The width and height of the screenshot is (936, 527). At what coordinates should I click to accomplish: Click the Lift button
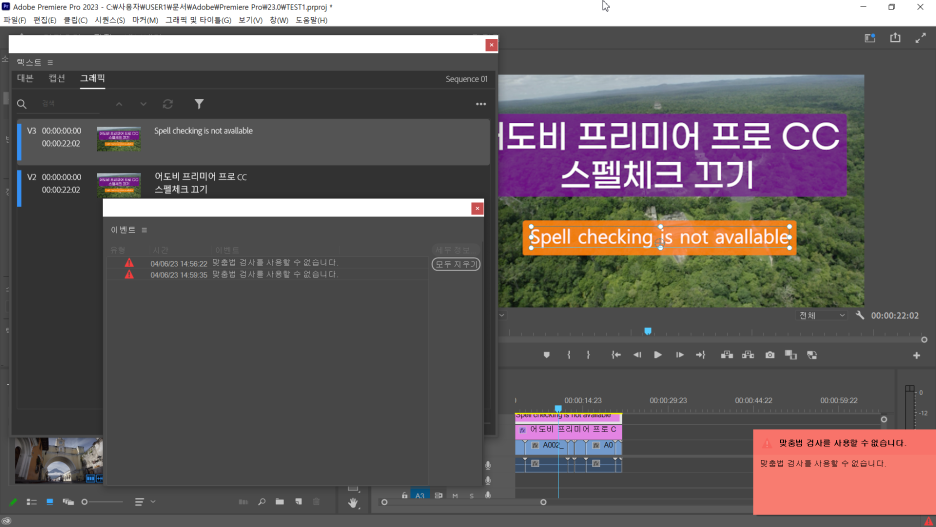(726, 355)
